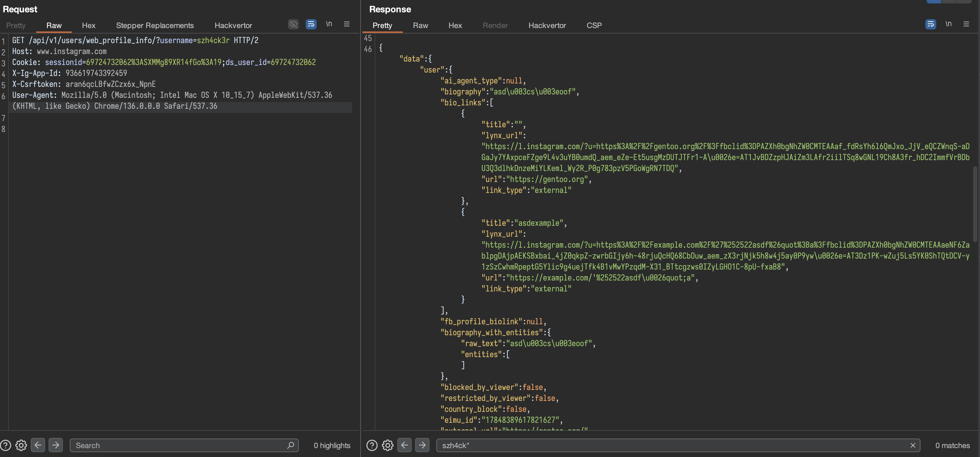
Task: Click X-Ig-App-Id header value 936619743392459
Action: [x=96, y=73]
